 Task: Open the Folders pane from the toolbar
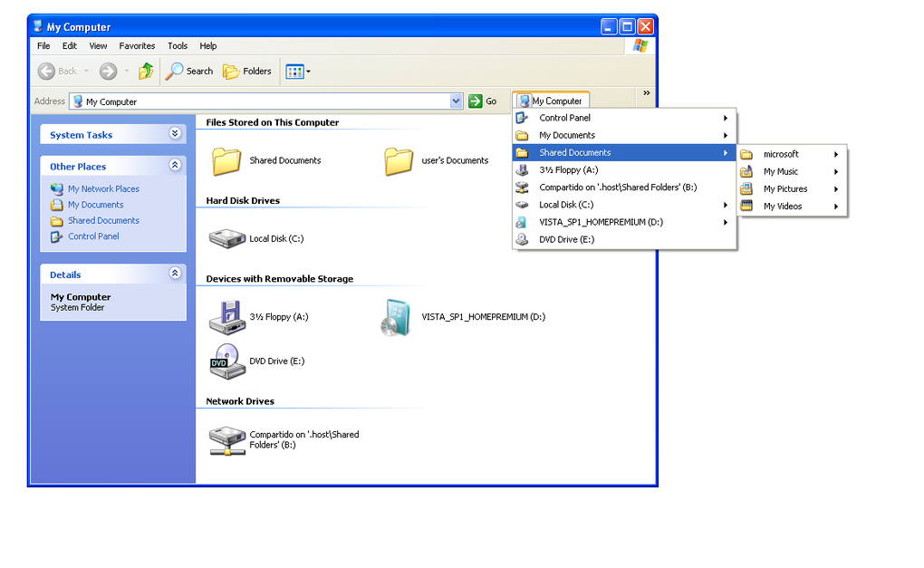[x=241, y=71]
